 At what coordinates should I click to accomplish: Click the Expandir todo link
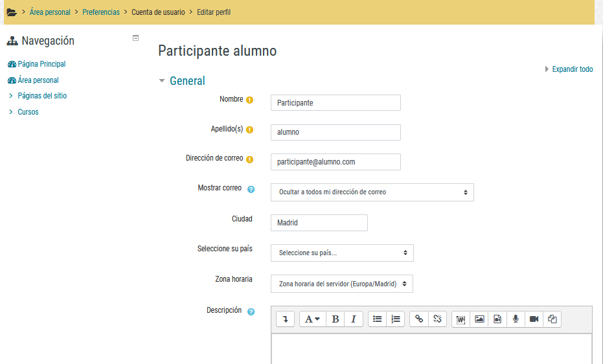coord(572,69)
